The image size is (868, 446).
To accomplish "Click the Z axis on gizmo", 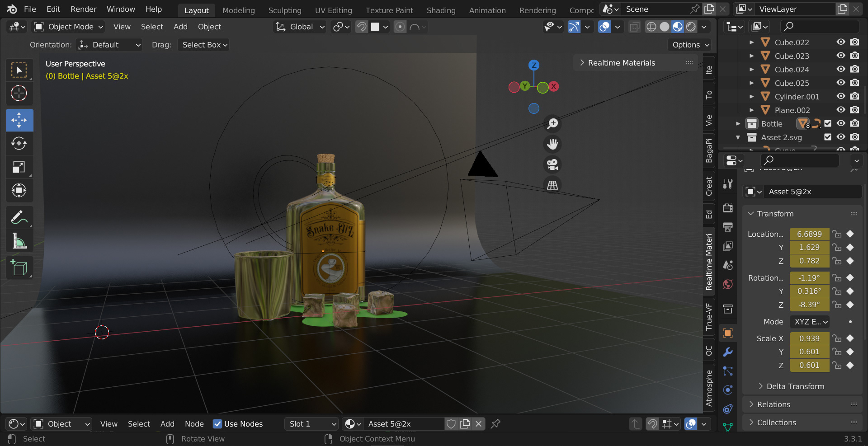I will click(x=534, y=65).
